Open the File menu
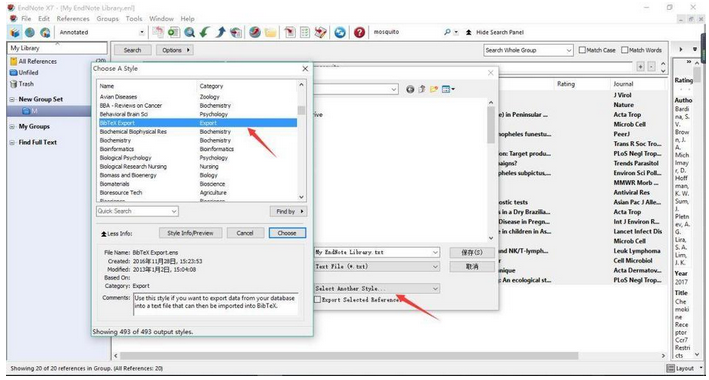Viewport: 709px width, 380px height. (26, 19)
